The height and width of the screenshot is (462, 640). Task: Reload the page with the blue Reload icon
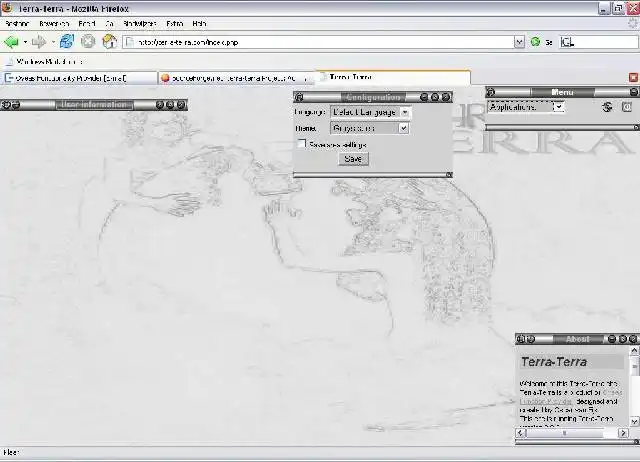tap(67, 42)
